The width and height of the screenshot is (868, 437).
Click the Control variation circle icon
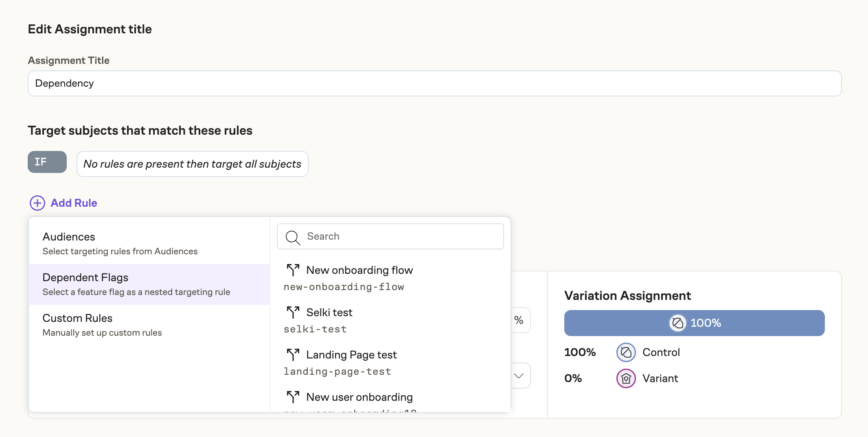point(626,352)
